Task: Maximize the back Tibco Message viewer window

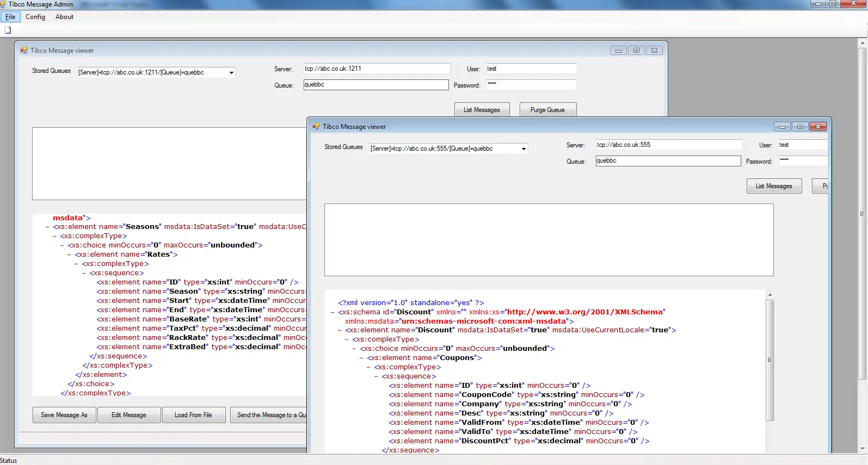Action: pos(636,51)
